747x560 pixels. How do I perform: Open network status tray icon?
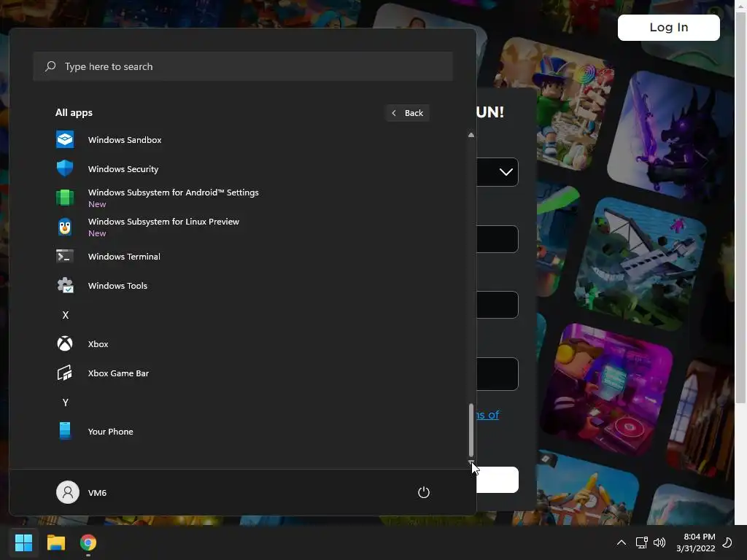(x=641, y=542)
